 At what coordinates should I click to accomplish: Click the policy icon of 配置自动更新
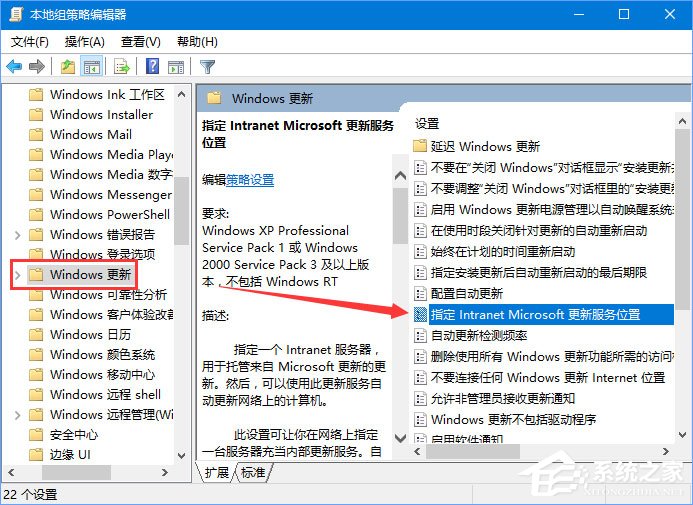coord(420,293)
